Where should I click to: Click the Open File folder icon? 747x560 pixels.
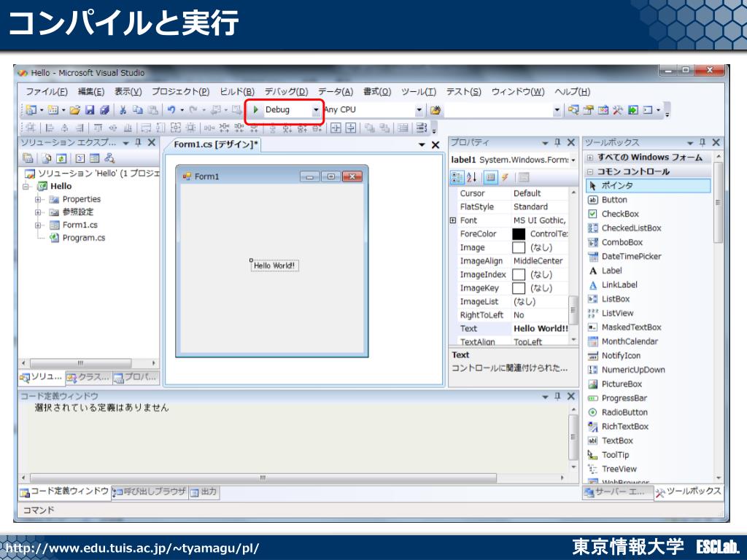coord(75,110)
